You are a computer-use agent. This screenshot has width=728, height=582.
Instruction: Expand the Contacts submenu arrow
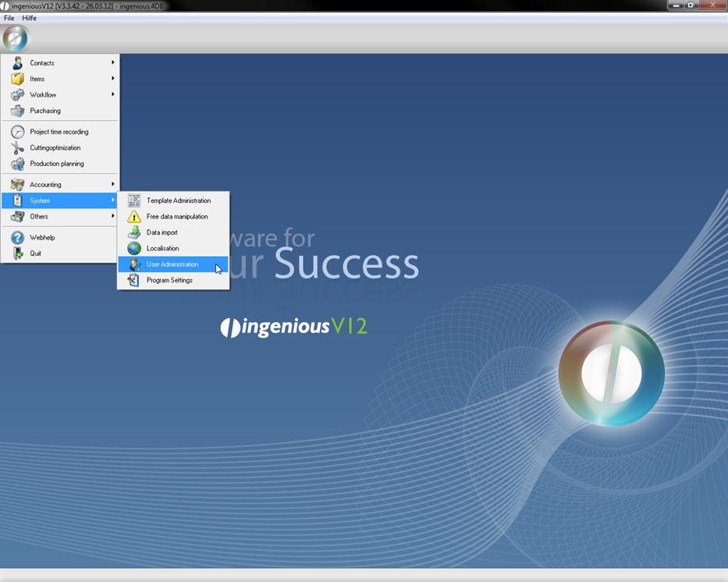[x=112, y=62]
